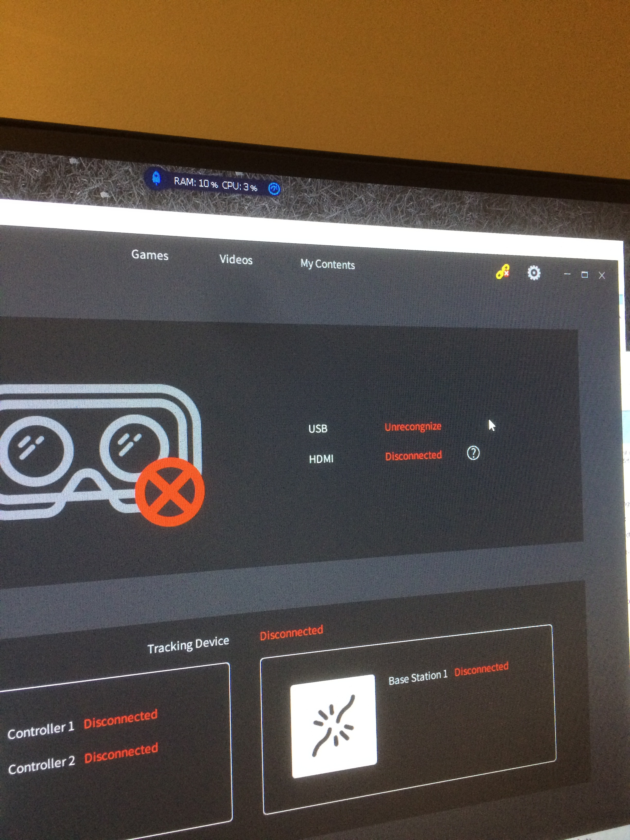Click Controller 1 'Disconnected' status
Viewport: 630px width, 840px height.
click(x=121, y=719)
